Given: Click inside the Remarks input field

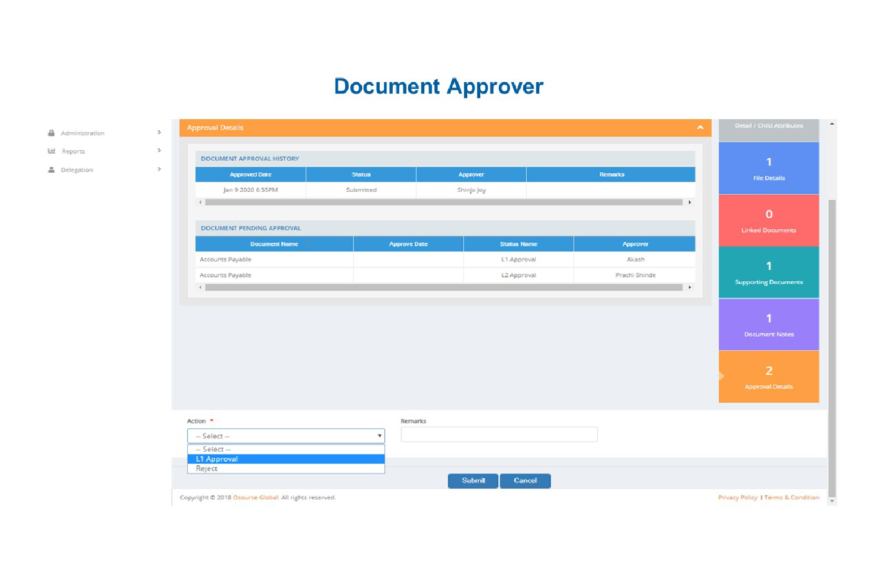Looking at the screenshot, I should click(x=499, y=435).
